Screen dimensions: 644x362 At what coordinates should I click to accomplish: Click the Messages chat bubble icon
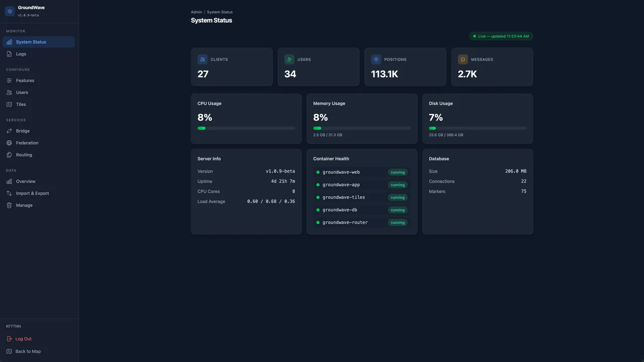463,59
